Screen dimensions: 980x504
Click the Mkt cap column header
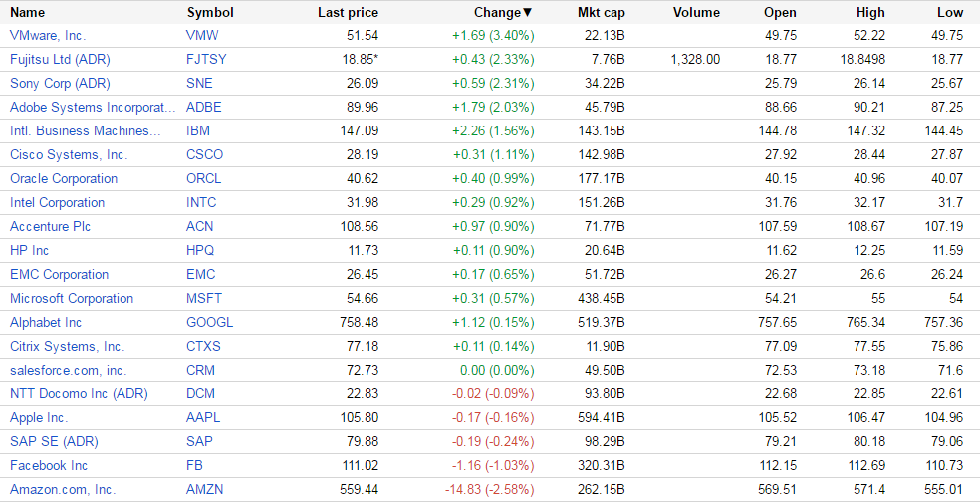601,13
